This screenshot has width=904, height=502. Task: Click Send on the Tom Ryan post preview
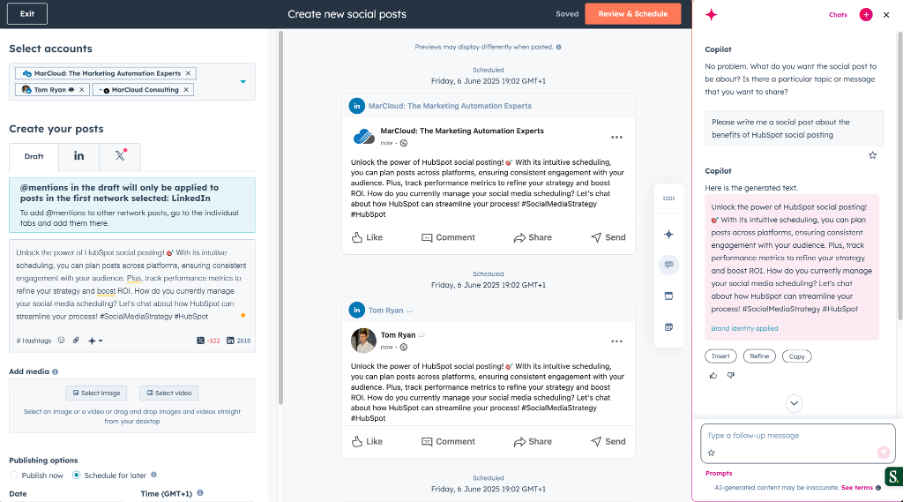pyautogui.click(x=608, y=441)
